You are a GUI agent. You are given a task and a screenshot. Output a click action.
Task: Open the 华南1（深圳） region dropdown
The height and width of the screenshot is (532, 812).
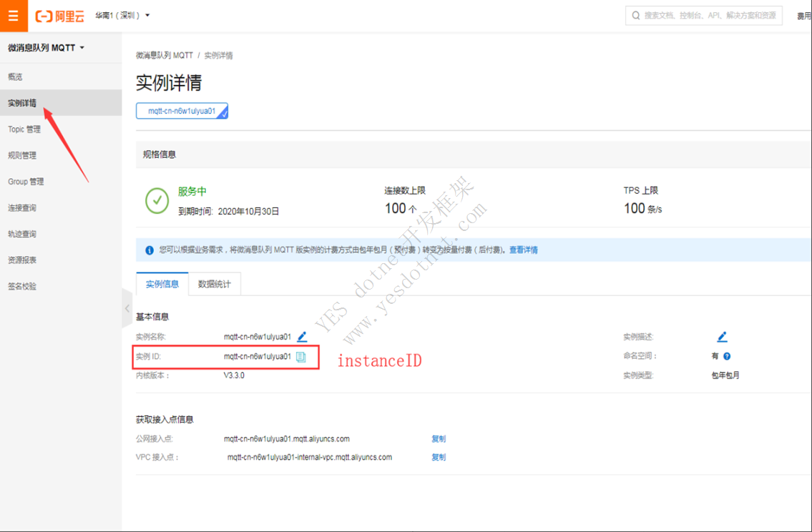pos(123,16)
